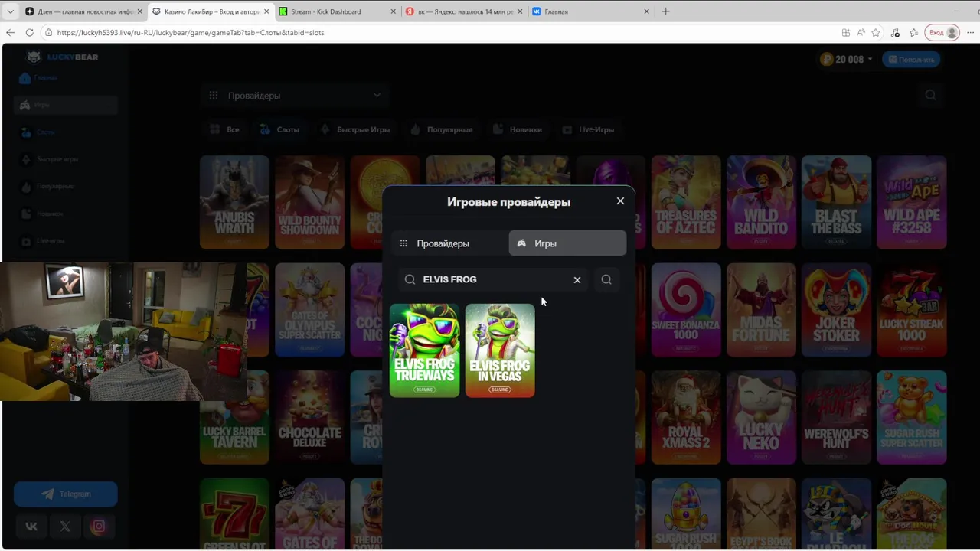
Task: Click the search magnifier button in dialog
Action: click(606, 280)
